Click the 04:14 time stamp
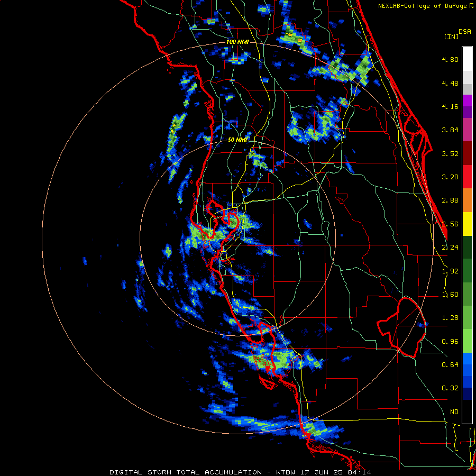 coord(359,472)
